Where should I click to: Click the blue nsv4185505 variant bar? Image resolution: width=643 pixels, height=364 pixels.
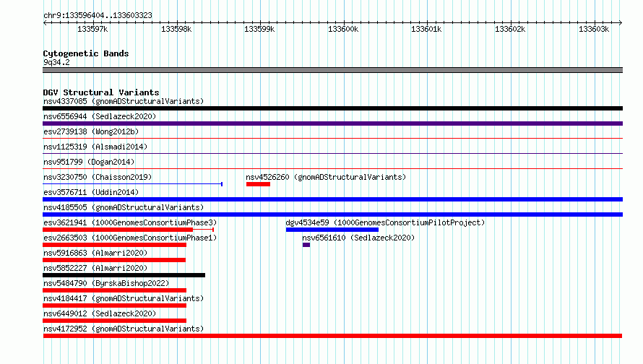[332, 214]
